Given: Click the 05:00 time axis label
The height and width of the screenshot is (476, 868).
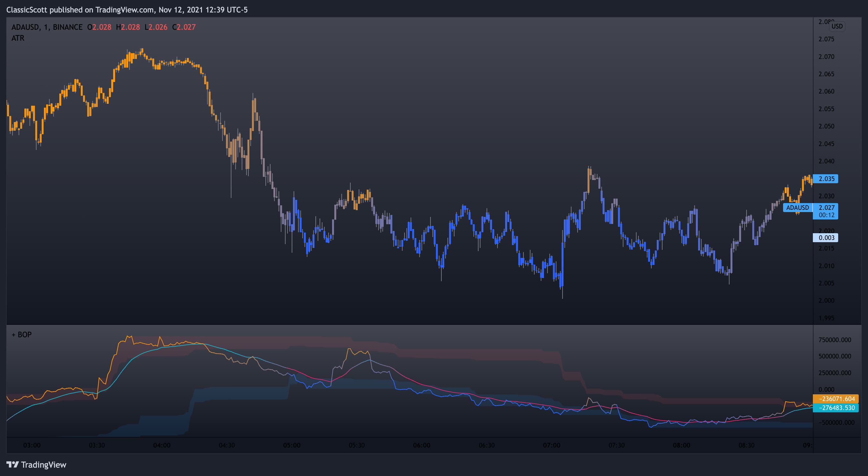Looking at the screenshot, I should (x=291, y=445).
